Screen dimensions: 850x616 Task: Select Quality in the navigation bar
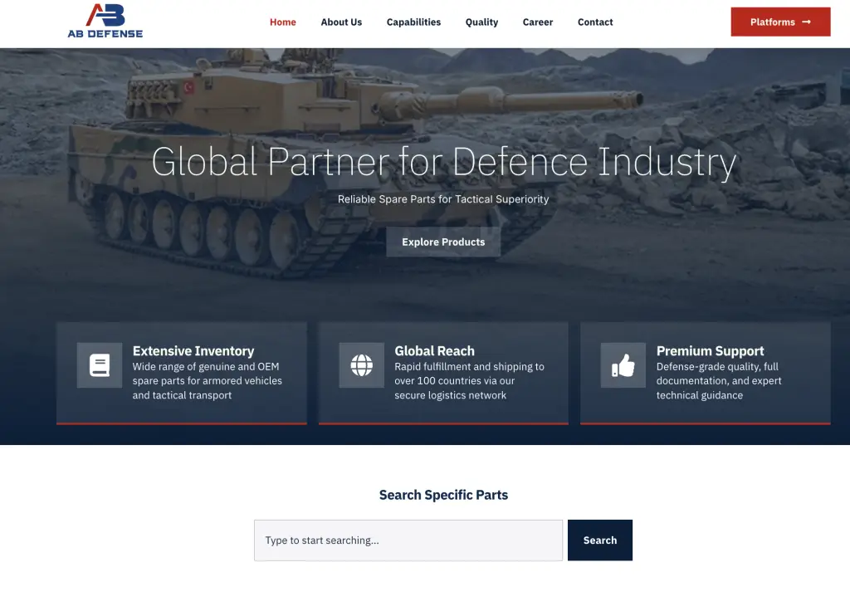482,22
